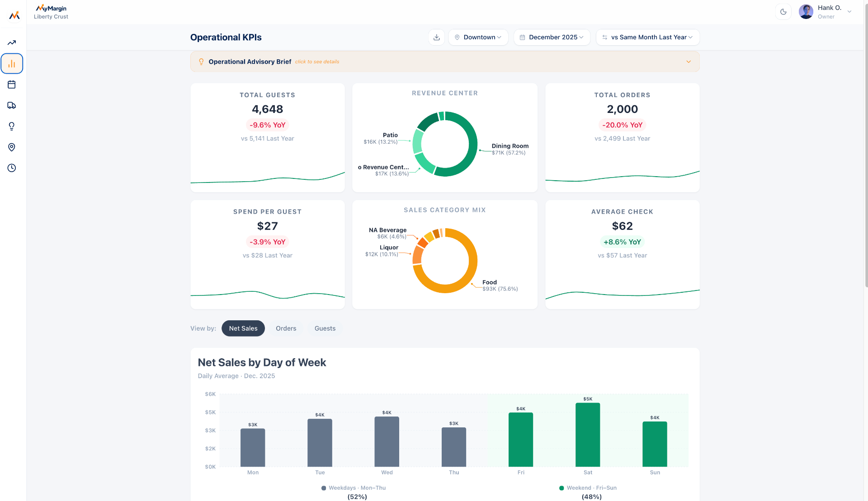The image size is (868, 501).
Task: Click the Monday bar in chart
Action: point(253,448)
